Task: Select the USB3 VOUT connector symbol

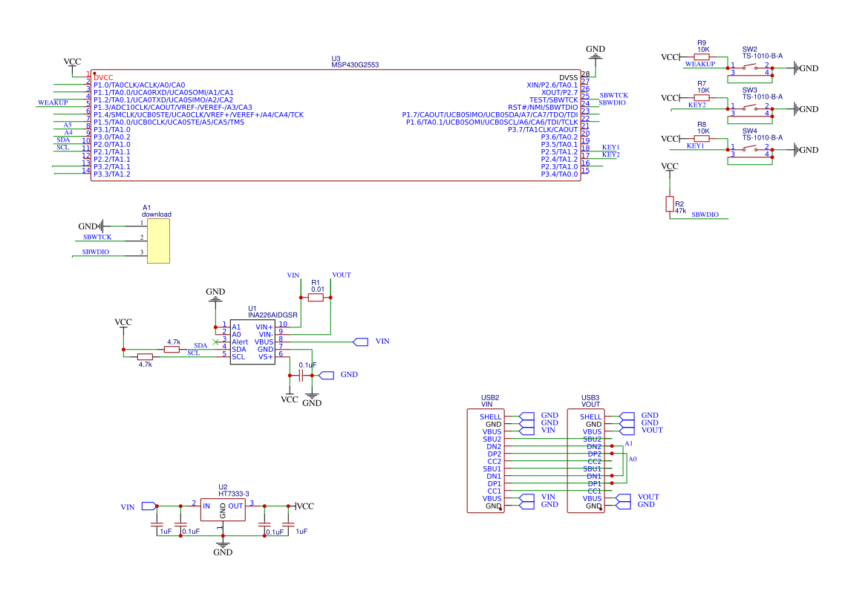Action: (x=586, y=460)
